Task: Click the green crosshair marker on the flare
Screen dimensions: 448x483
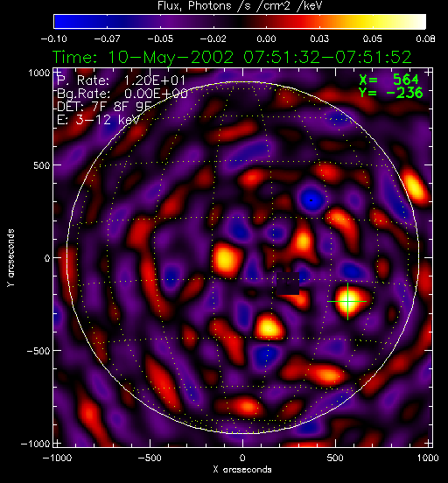Action: (x=347, y=301)
